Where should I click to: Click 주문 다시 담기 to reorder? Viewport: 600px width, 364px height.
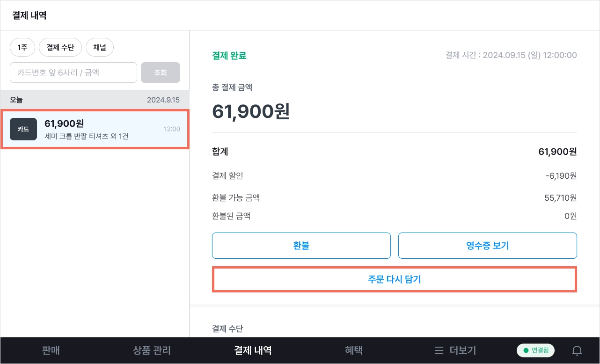tap(395, 279)
